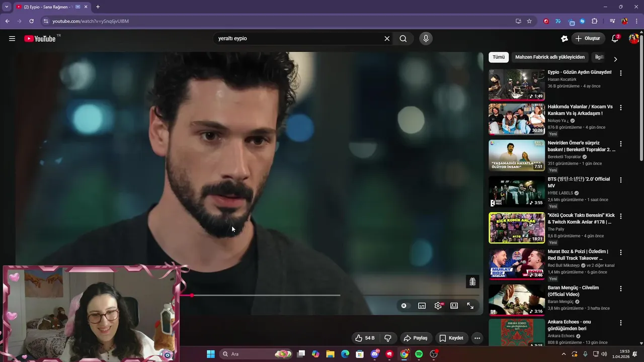Select Mahzen Fabrick adlı yükleyiciden chip
The width and height of the screenshot is (644, 362).
[x=550, y=57]
